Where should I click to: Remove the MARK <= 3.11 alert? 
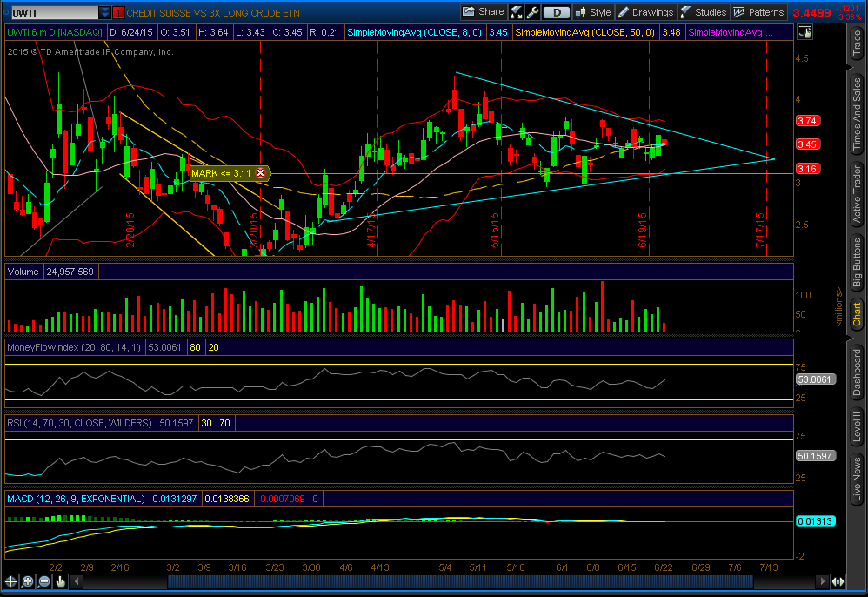point(260,173)
